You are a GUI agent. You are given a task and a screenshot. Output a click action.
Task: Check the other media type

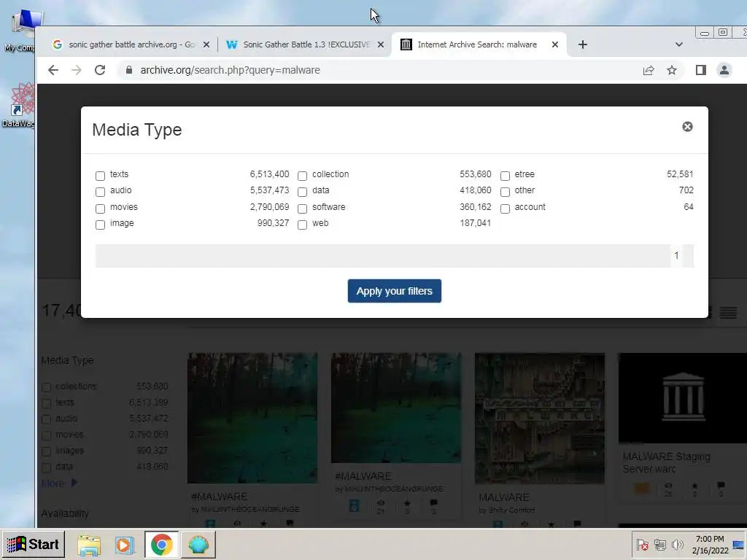pyautogui.click(x=505, y=192)
